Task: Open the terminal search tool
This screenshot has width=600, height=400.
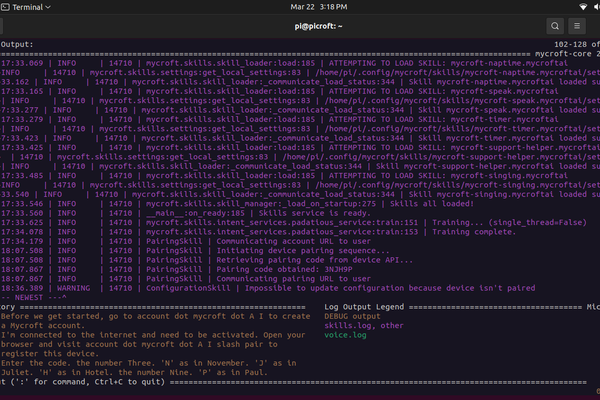Action: click(555, 26)
